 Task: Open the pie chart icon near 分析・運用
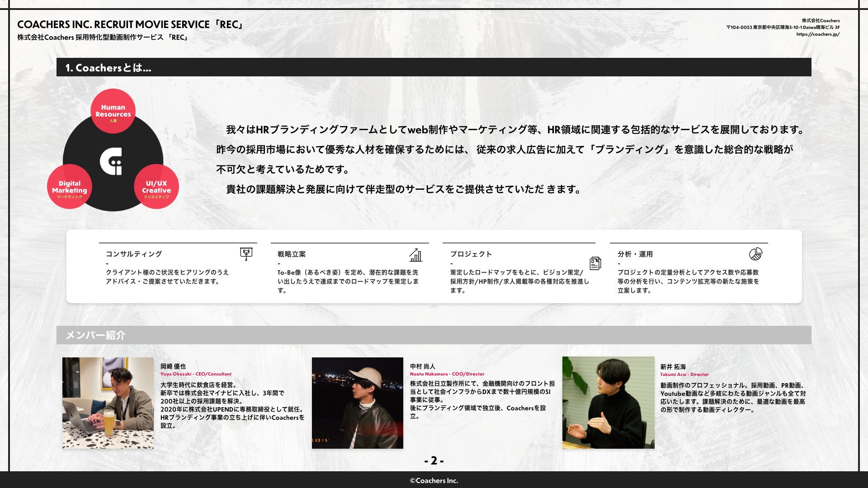(x=755, y=255)
